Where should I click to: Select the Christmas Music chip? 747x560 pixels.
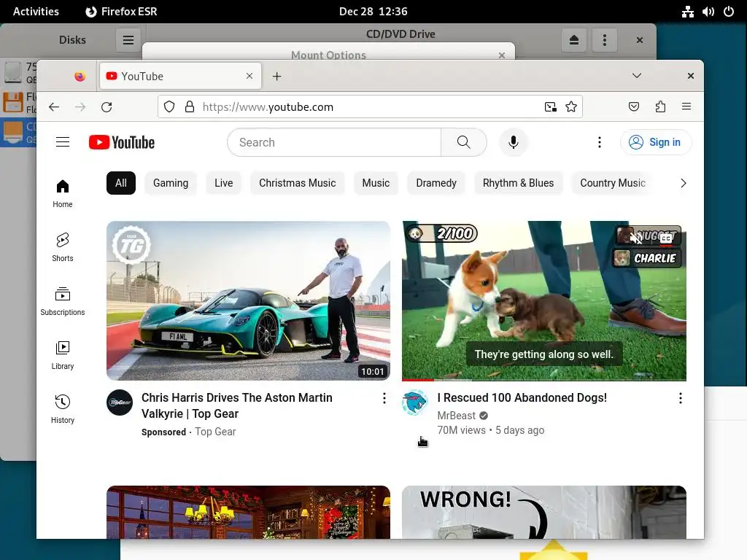(298, 183)
